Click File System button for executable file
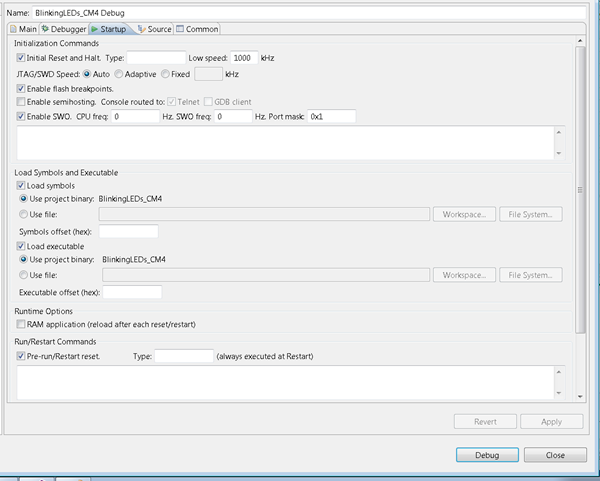 [x=530, y=275]
